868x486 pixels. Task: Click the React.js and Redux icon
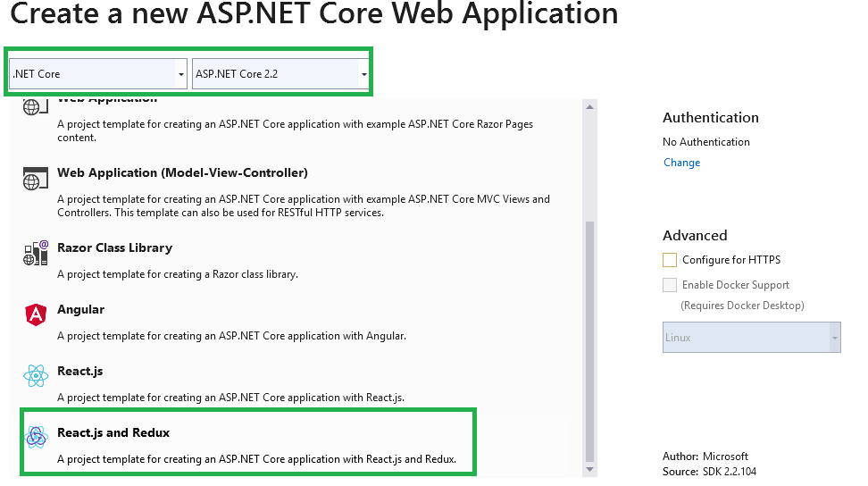pos(36,437)
